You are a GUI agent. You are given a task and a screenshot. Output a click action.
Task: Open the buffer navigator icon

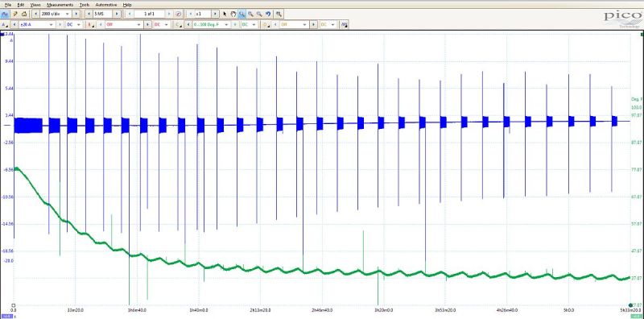pyautogui.click(x=178, y=14)
